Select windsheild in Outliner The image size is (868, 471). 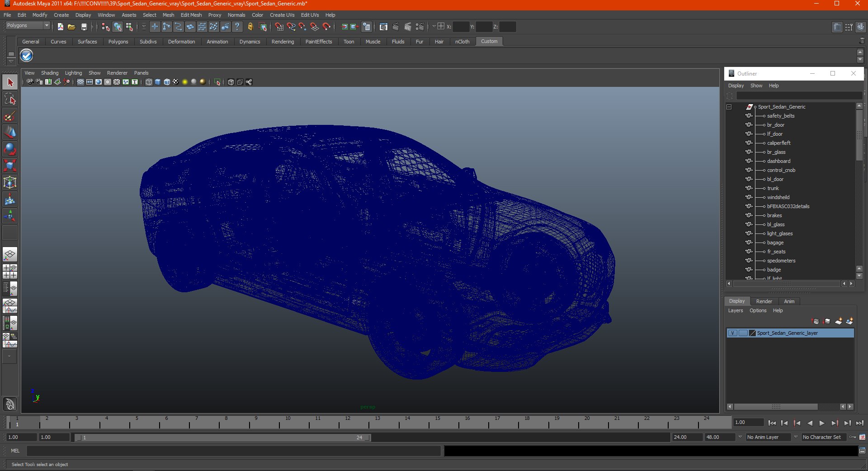point(778,197)
